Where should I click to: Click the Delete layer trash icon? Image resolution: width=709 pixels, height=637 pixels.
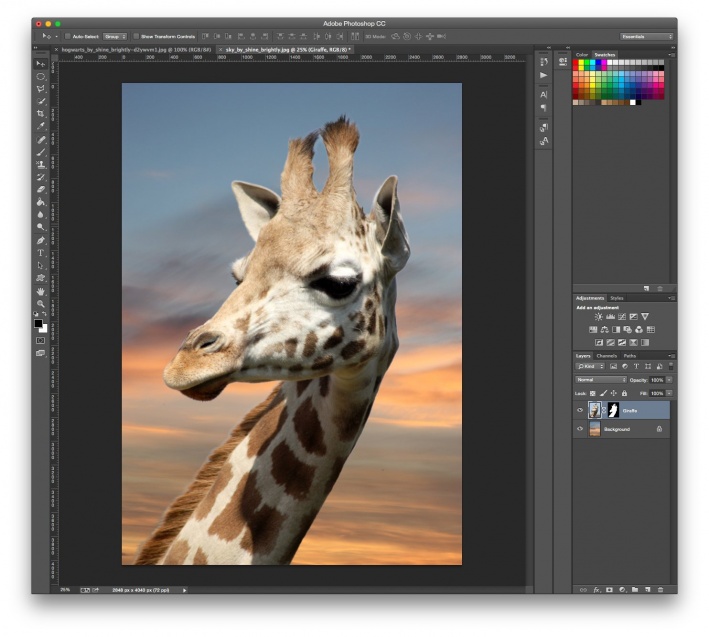click(660, 590)
